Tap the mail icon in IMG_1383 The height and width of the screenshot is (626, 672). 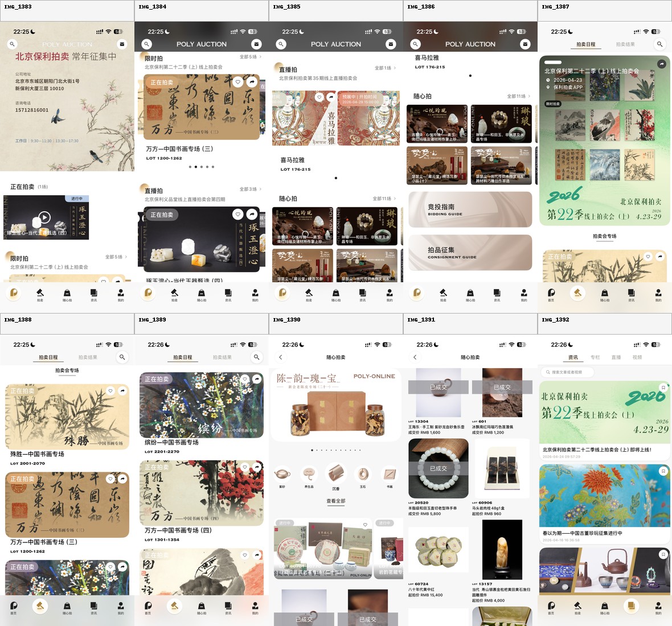coord(122,44)
